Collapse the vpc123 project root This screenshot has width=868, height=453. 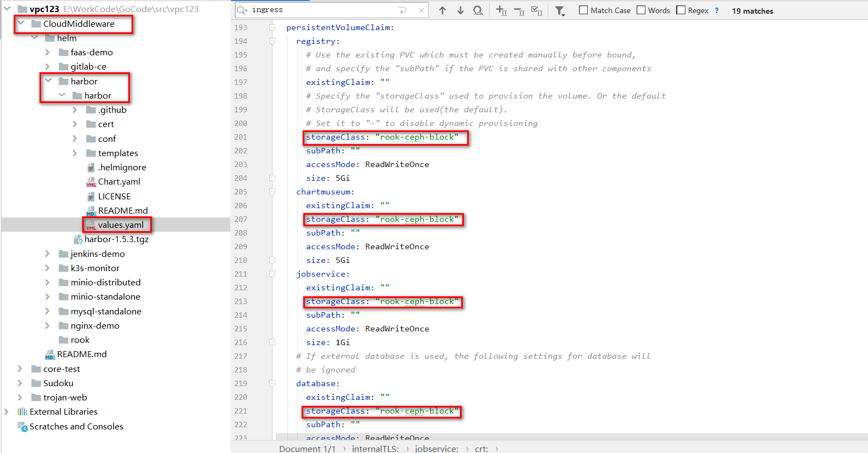tap(7, 9)
